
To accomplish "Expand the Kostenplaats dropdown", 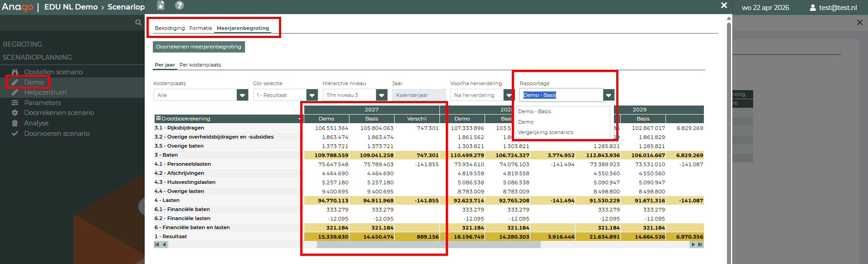I will (243, 95).
